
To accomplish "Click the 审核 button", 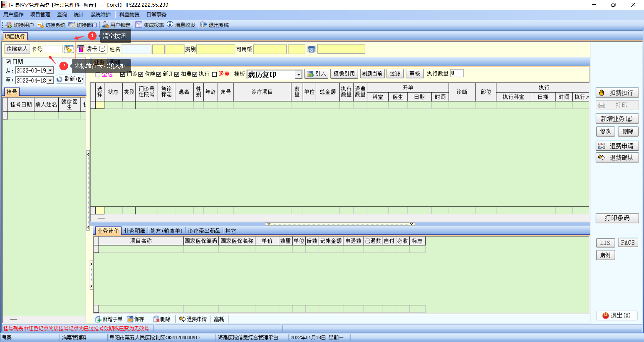I will click(415, 74).
